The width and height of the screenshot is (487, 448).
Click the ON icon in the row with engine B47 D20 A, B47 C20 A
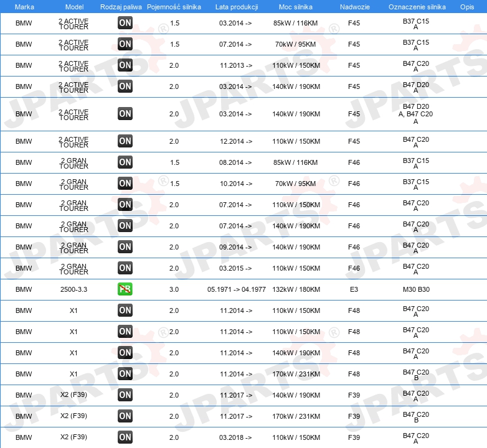[125, 114]
